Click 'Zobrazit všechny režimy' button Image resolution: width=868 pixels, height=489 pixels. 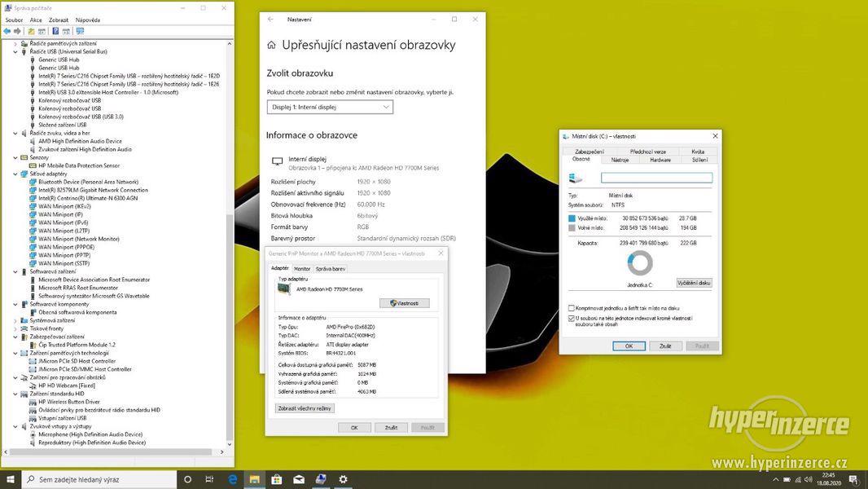coord(305,408)
